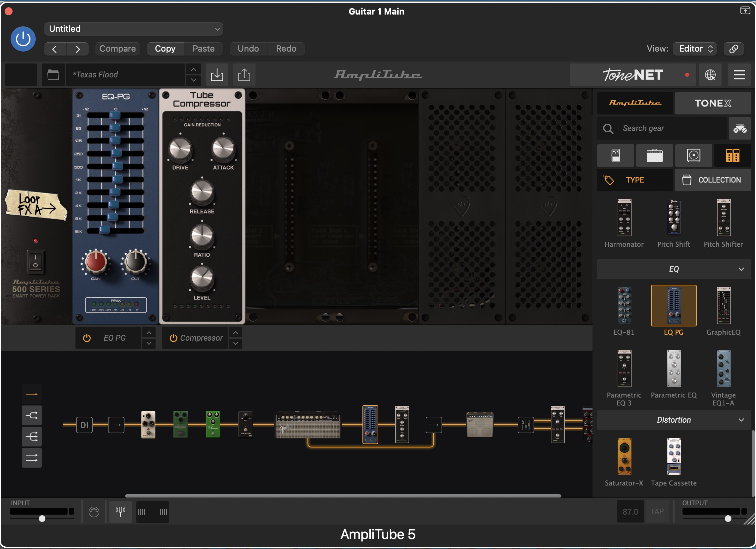
Task: Collapse the EQ section
Action: (x=674, y=269)
